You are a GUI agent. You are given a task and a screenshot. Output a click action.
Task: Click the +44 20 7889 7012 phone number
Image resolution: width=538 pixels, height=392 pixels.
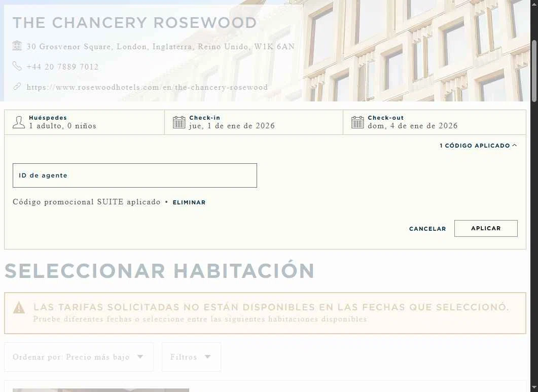pyautogui.click(x=62, y=67)
